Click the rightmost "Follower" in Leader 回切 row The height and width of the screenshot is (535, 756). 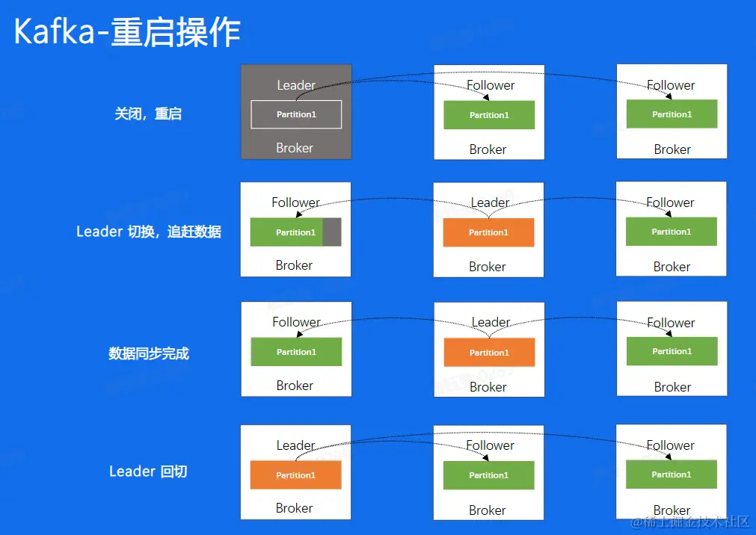click(670, 445)
